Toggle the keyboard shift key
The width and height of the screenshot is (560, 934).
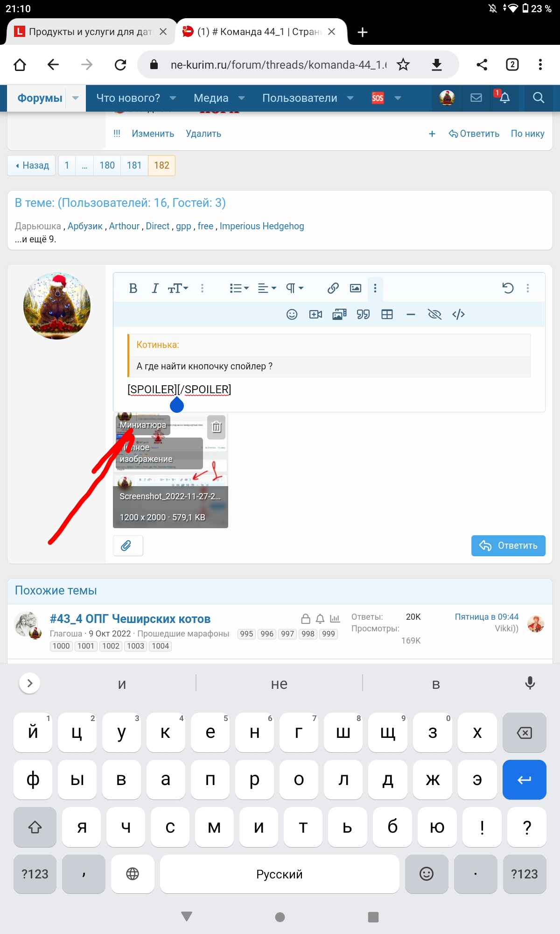(x=35, y=827)
